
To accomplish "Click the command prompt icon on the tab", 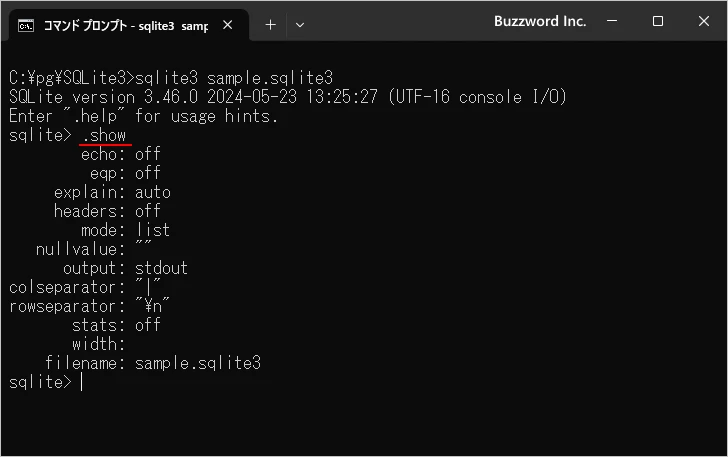I will 26,24.
